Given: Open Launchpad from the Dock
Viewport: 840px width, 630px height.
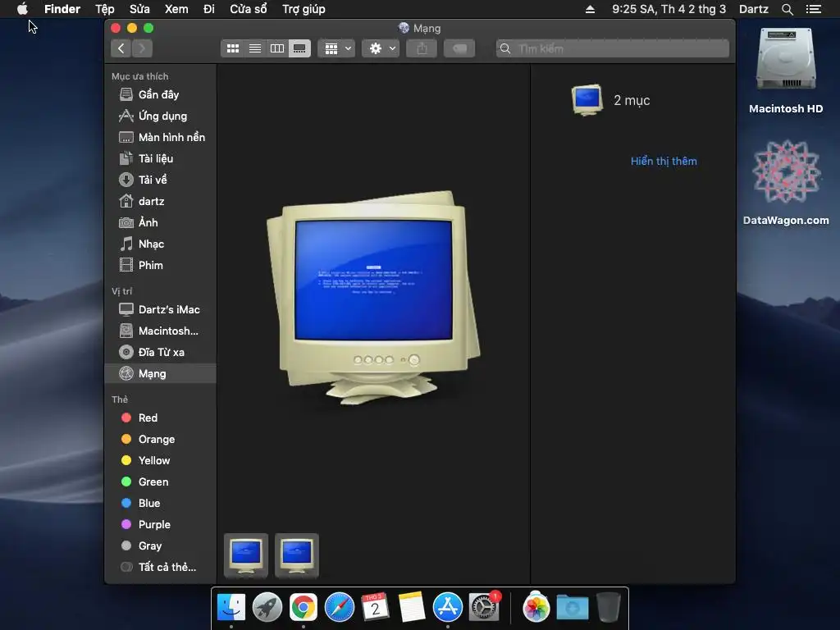Looking at the screenshot, I should pos(267,608).
